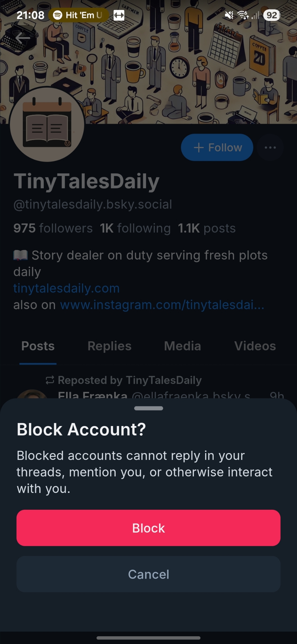Tap the TinyTalesDaily profile avatar
This screenshot has height=644, width=297.
(47, 124)
